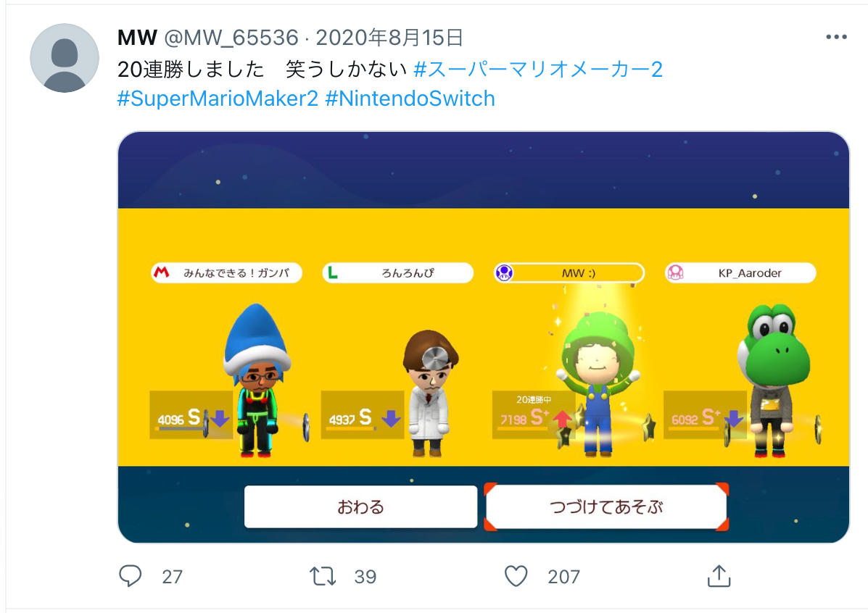
Task: Click the pink Toadette icon beside KP_Aaroder
Action: point(675,272)
